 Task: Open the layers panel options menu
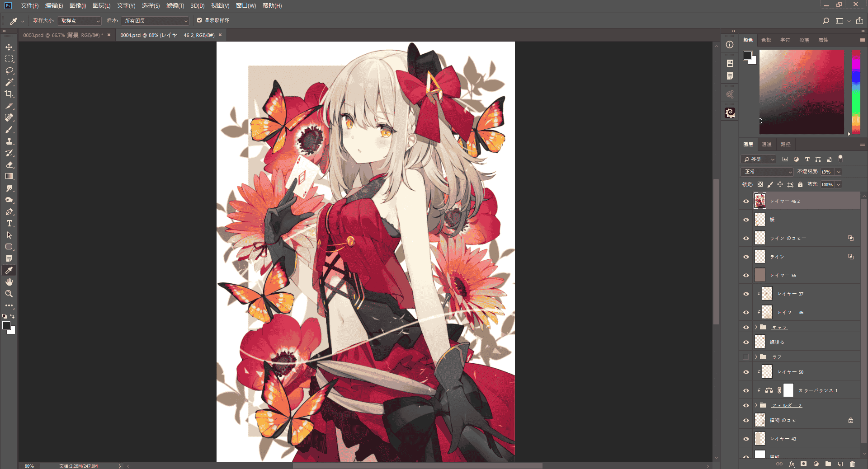[862, 145]
